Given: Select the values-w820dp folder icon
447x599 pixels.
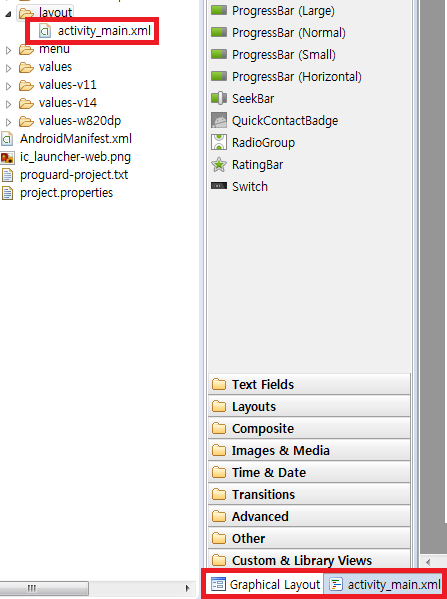Looking at the screenshot, I should [26, 121].
